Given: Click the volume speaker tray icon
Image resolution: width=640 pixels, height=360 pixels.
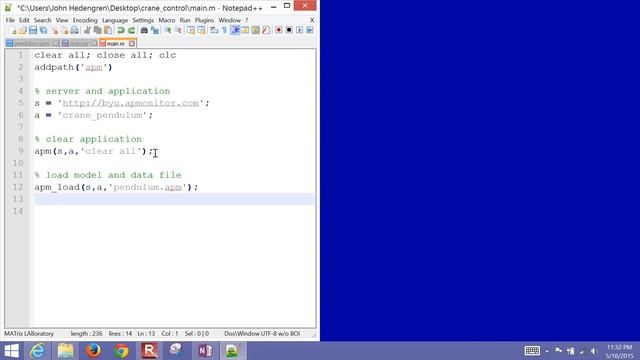Looking at the screenshot, I should click(593, 351).
